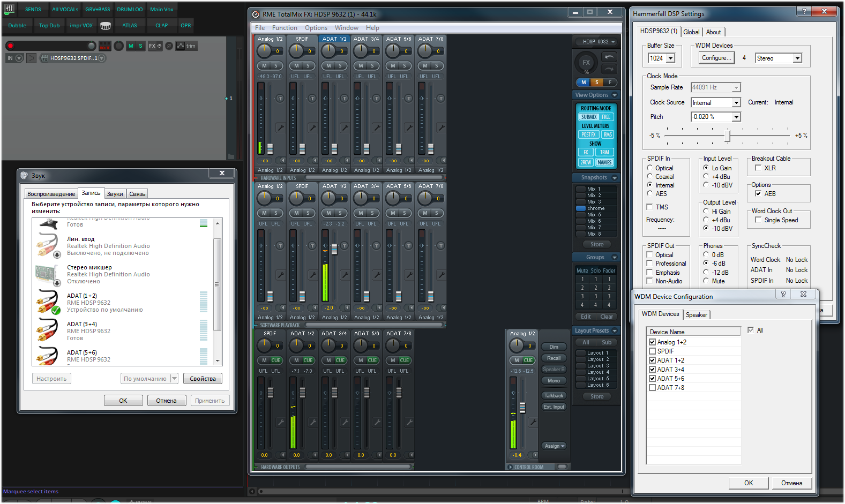845x504 pixels.
Task: Open the Options menu in TotalMix
Action: tap(316, 28)
